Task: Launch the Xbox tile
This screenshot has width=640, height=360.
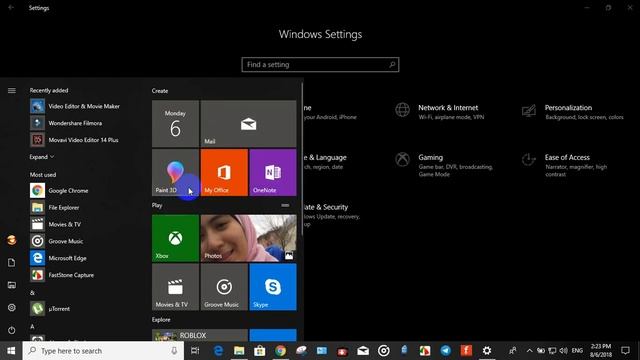Action: [176, 238]
